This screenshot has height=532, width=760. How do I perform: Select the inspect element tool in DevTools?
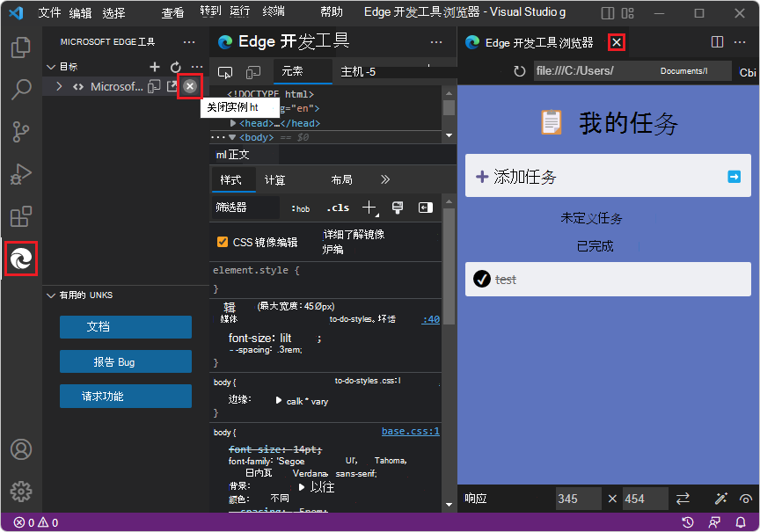tap(224, 74)
